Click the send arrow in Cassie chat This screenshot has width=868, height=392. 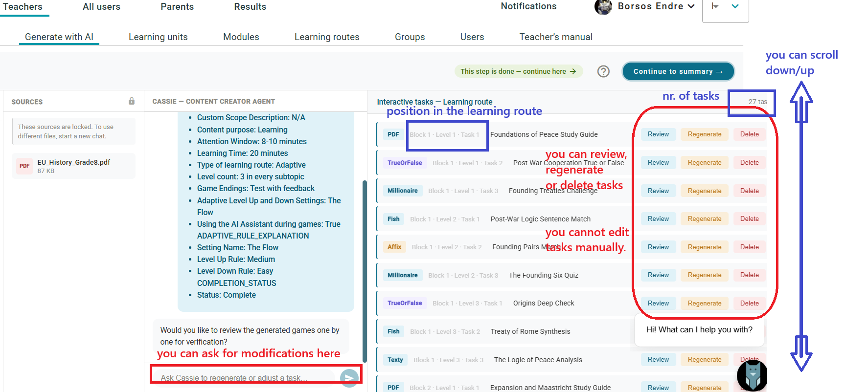[349, 377]
